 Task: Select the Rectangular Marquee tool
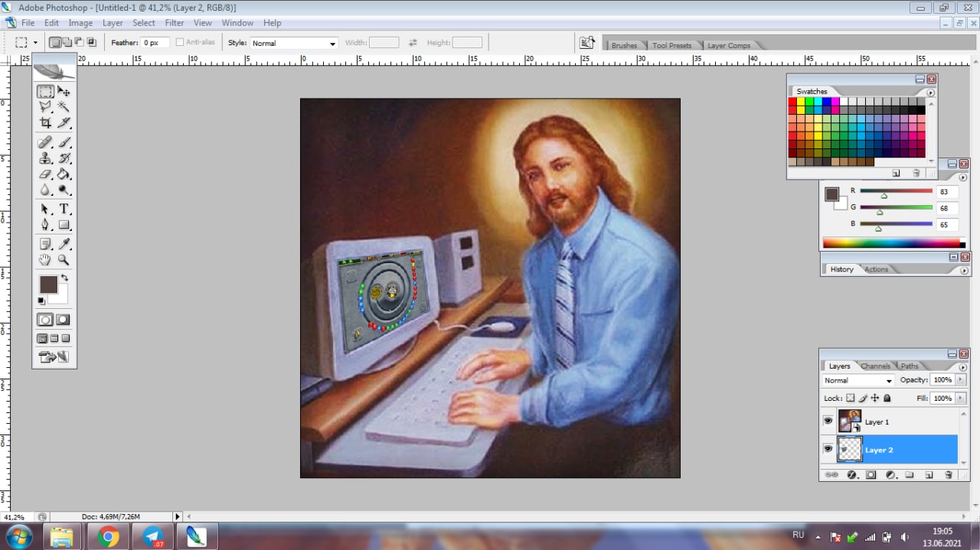[45, 91]
